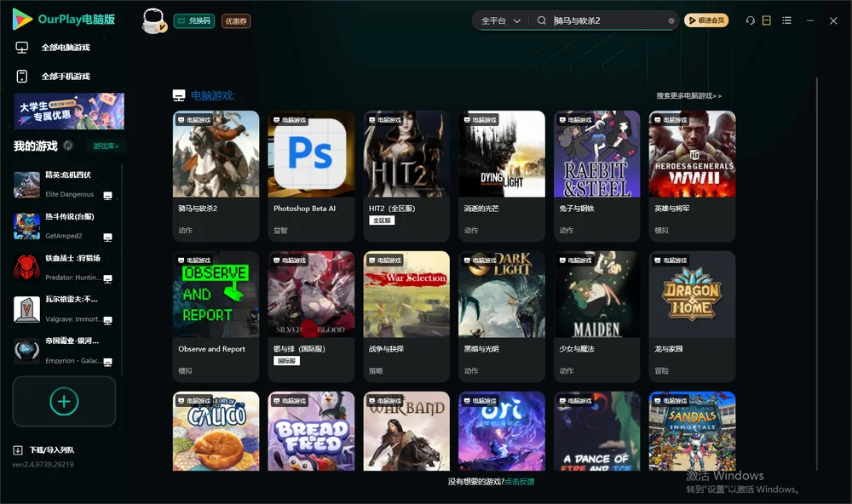Select the War Selection game card
The width and height of the screenshot is (852, 504).
point(406,317)
